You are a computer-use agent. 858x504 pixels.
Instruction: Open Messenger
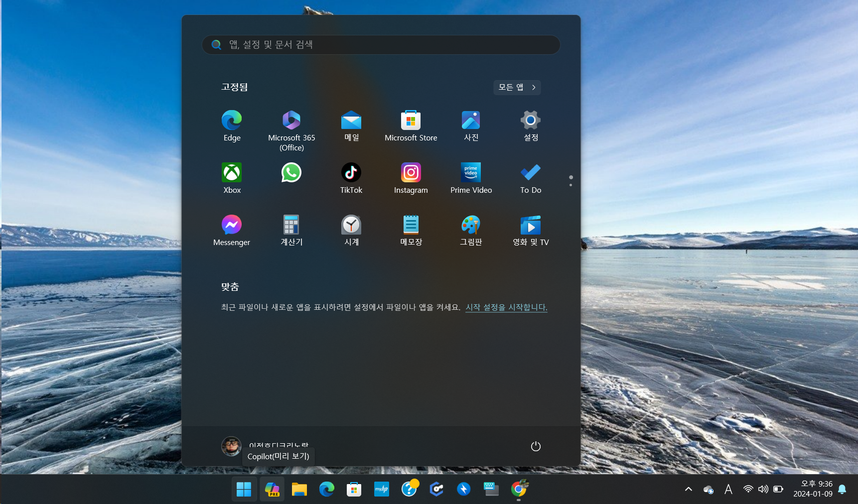click(x=232, y=231)
